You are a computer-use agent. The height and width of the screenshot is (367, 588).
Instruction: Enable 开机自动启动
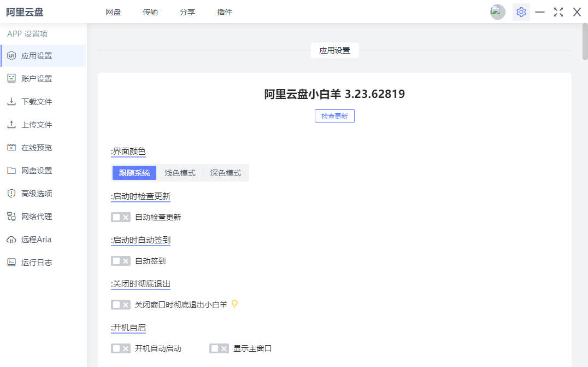point(120,348)
